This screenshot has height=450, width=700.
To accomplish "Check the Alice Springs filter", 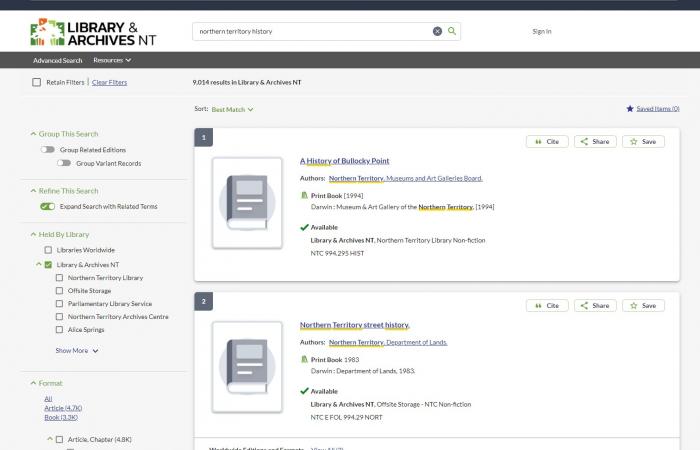I will (59, 329).
